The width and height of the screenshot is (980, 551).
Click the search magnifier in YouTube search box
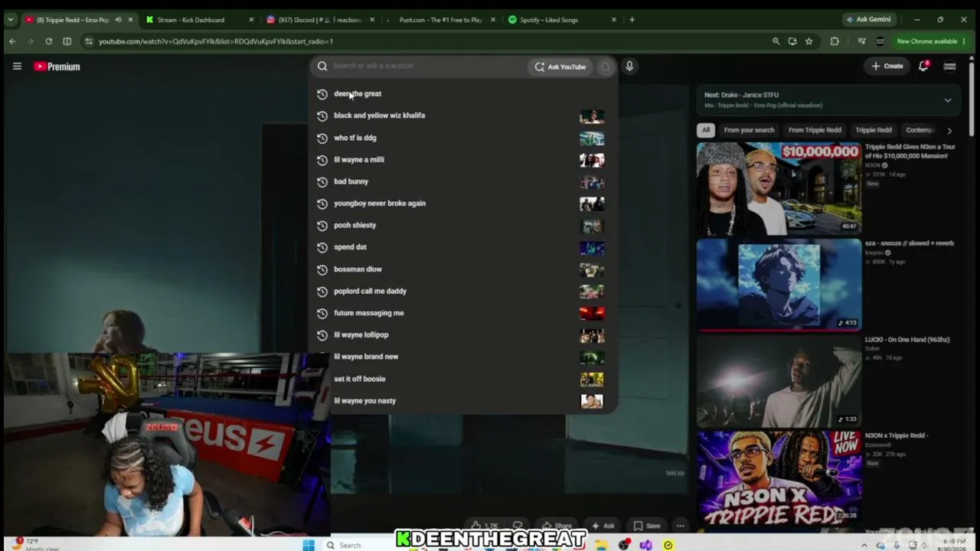point(322,67)
